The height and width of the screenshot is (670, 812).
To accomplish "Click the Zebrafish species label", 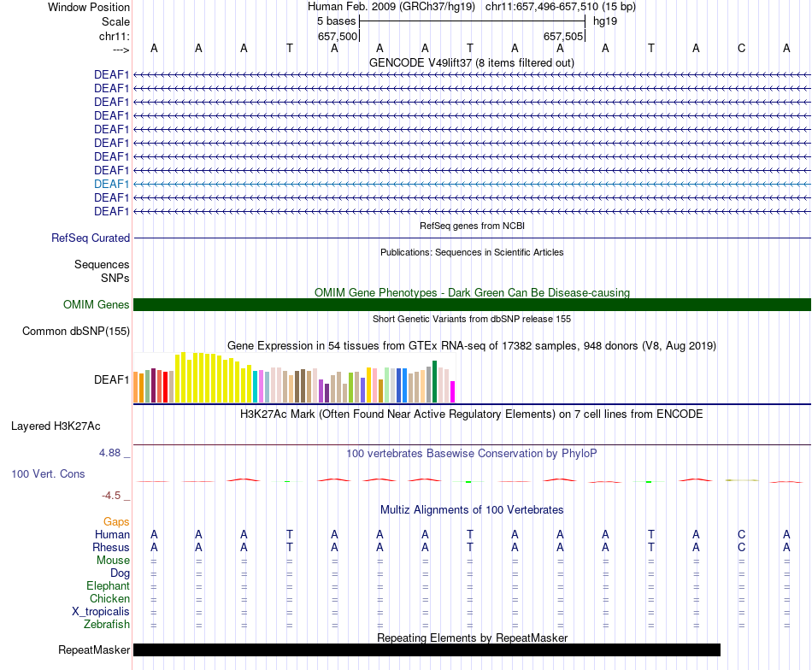I will 107,624.
